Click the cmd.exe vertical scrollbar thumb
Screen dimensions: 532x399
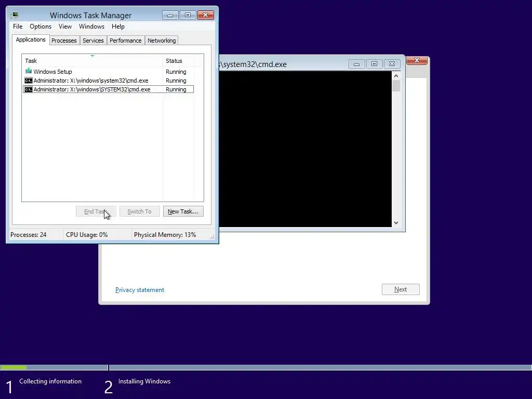pyautogui.click(x=396, y=86)
